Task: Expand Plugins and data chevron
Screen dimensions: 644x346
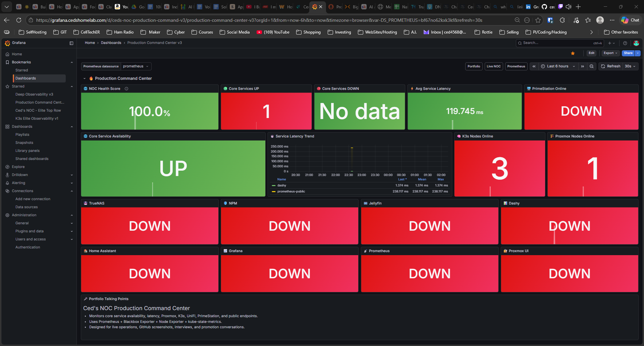Action: 71,231
